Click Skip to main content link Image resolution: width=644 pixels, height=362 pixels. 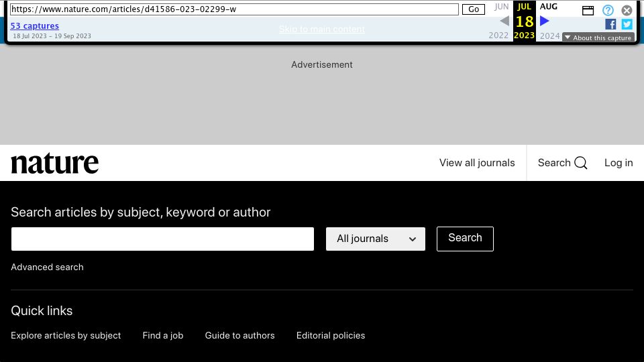point(321,29)
